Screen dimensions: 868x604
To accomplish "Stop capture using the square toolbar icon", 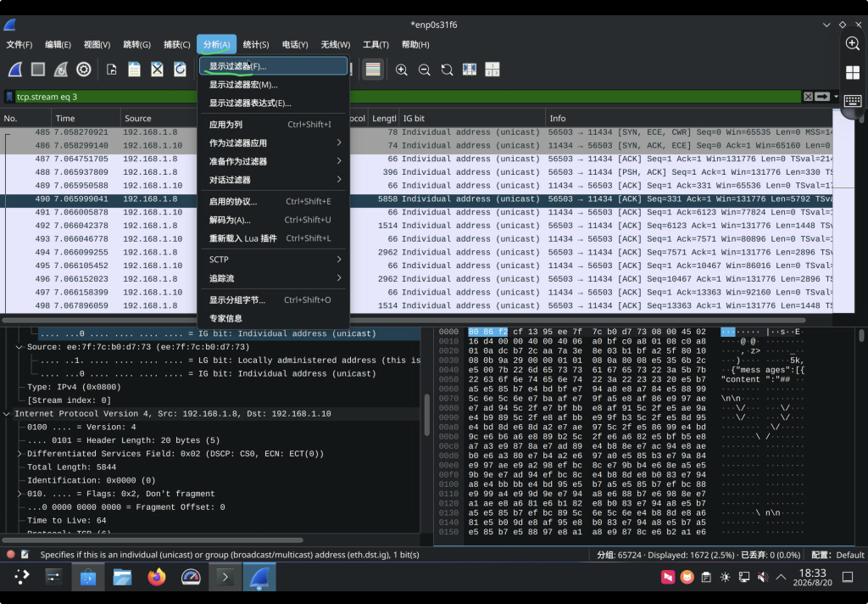I will pos(37,70).
